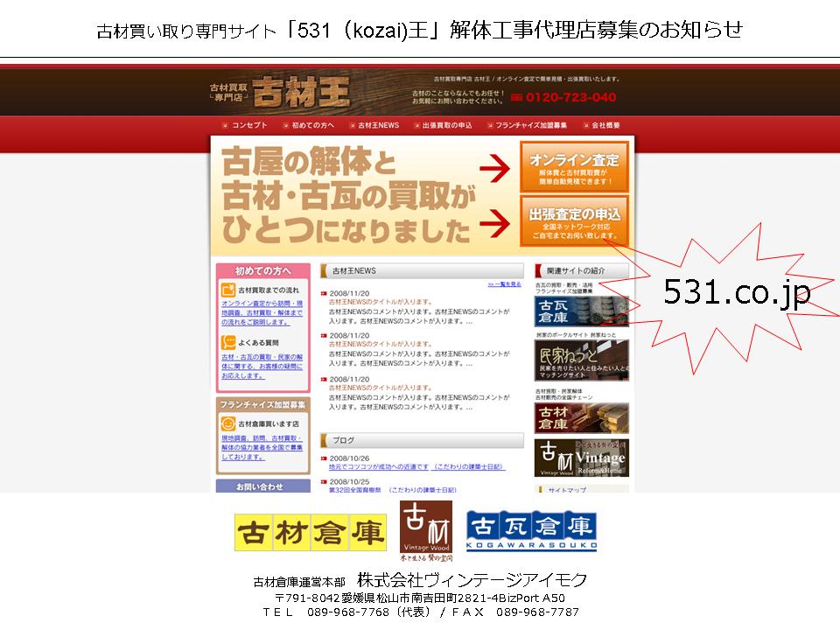Screen dimensions: 840x630
Task: Click the オンライン査定 orange button
Action: tap(574, 167)
